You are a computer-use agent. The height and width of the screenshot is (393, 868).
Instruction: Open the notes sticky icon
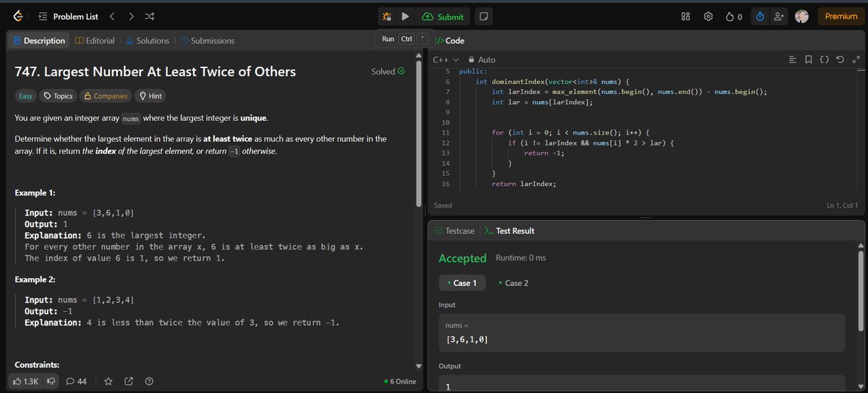click(484, 16)
